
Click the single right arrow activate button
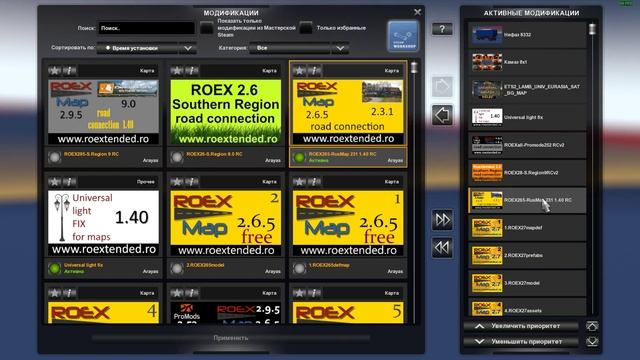tap(442, 87)
